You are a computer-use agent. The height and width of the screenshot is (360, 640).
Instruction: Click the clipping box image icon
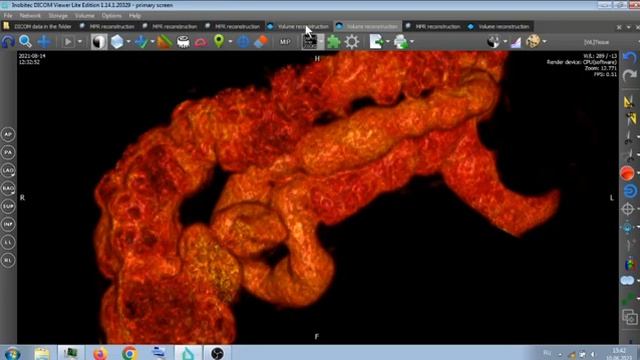[310, 42]
